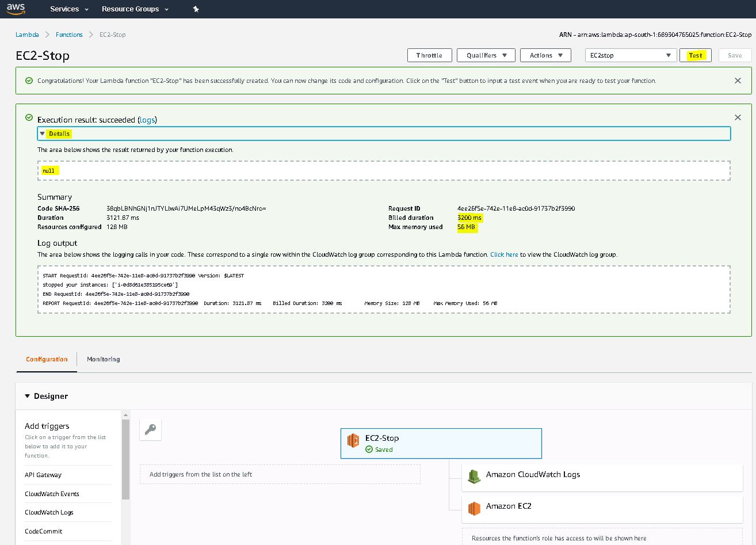Click the Amazon CloudWatch Logs resource icon
756x545 pixels.
(474, 475)
